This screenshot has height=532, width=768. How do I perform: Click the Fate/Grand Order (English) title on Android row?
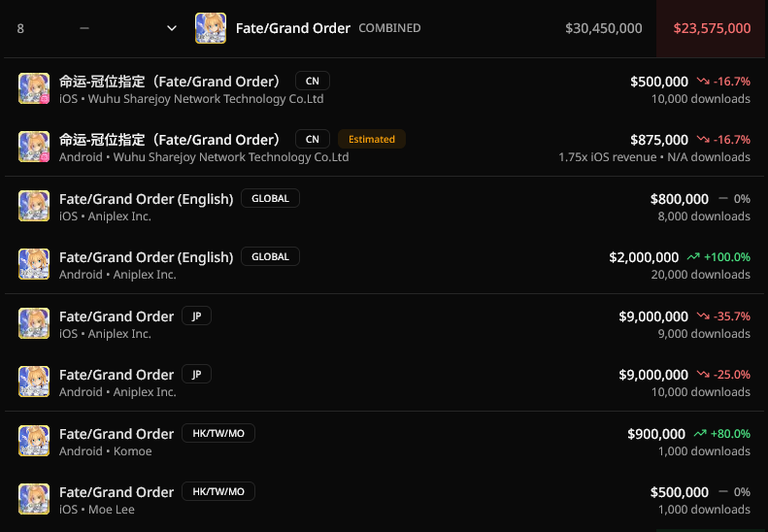(x=147, y=257)
